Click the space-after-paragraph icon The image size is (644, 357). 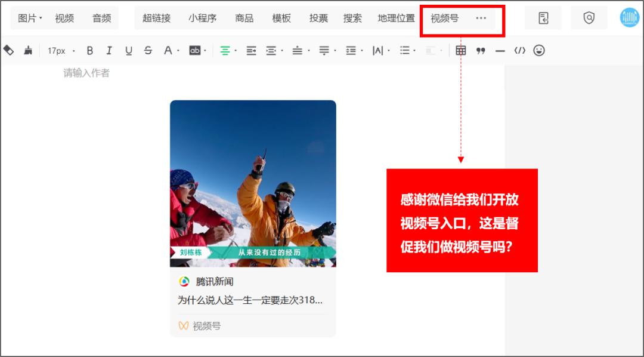tap(324, 51)
